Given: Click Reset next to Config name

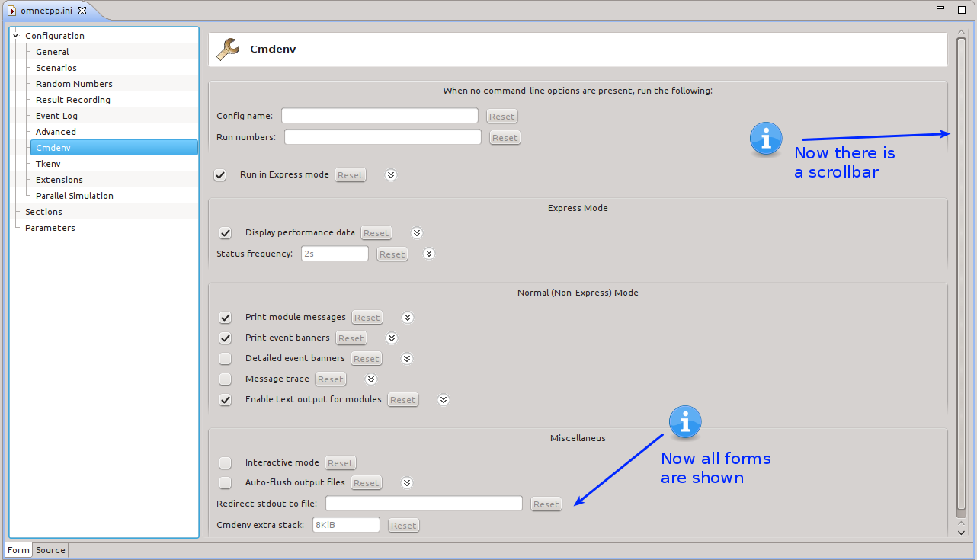Looking at the screenshot, I should [x=501, y=116].
